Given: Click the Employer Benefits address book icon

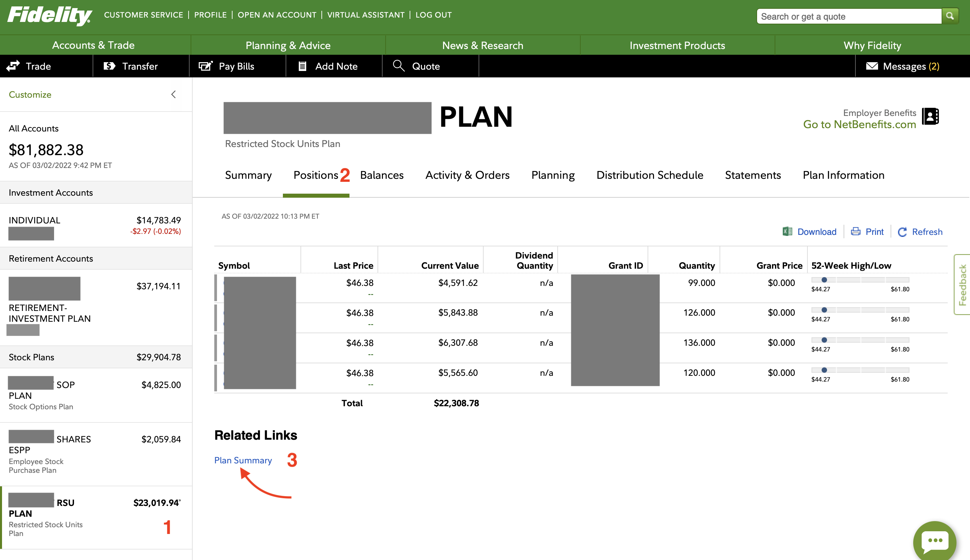Looking at the screenshot, I should click(930, 117).
